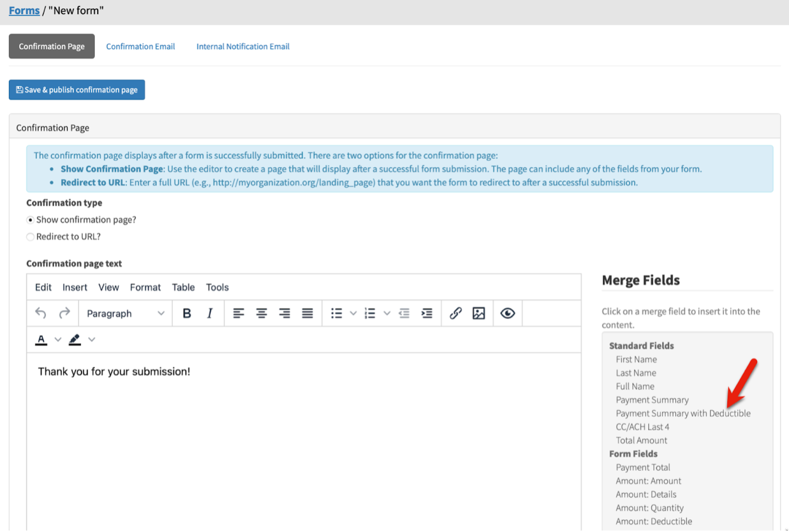Open the insert image tool
This screenshot has width=789, height=532.
click(478, 313)
